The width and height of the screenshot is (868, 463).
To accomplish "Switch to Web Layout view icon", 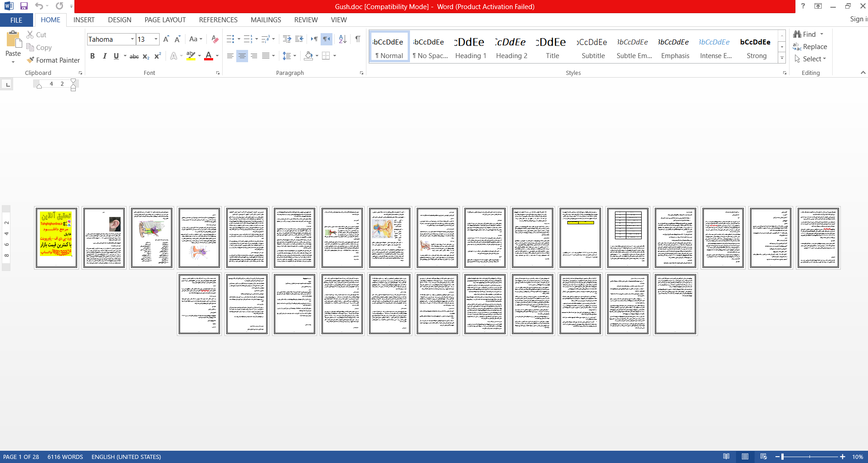I will point(764,457).
